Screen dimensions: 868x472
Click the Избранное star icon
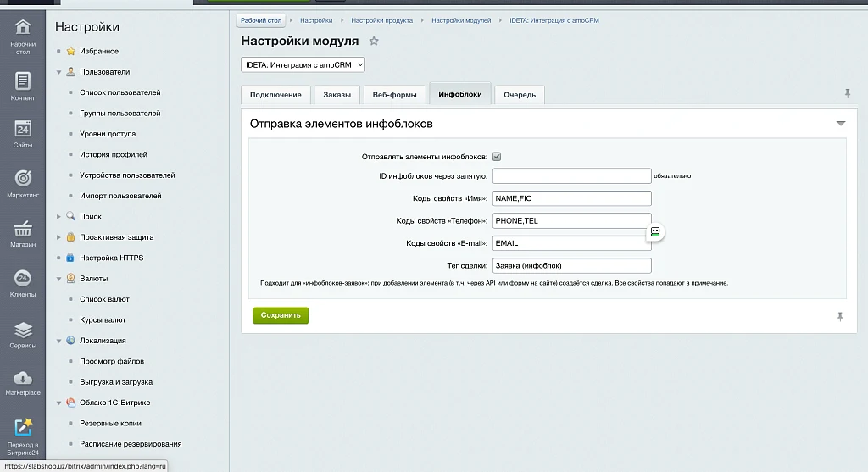coord(71,51)
